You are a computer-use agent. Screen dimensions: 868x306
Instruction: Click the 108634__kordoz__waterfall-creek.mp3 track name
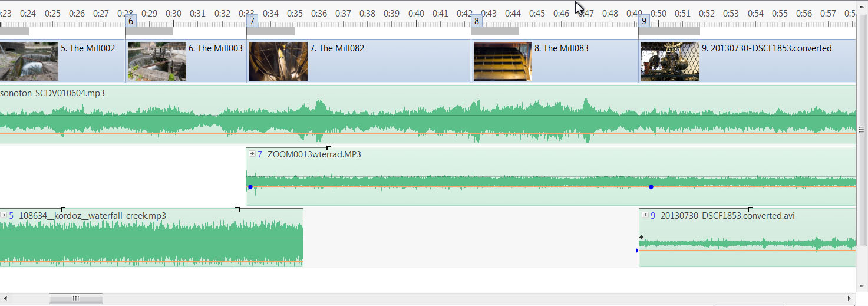(x=93, y=216)
